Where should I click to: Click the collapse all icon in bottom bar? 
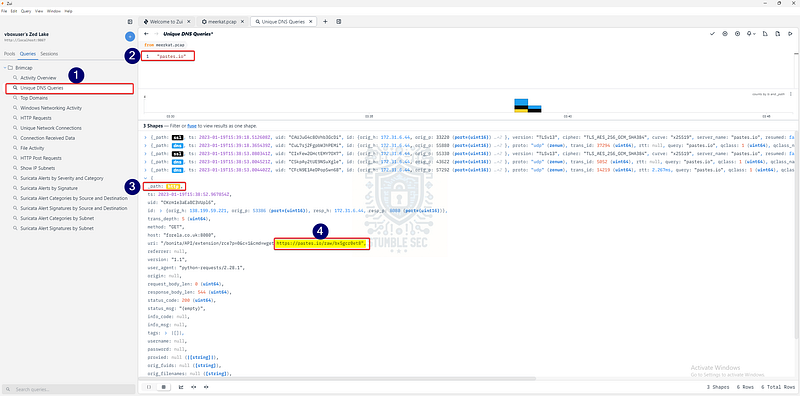tap(206, 387)
